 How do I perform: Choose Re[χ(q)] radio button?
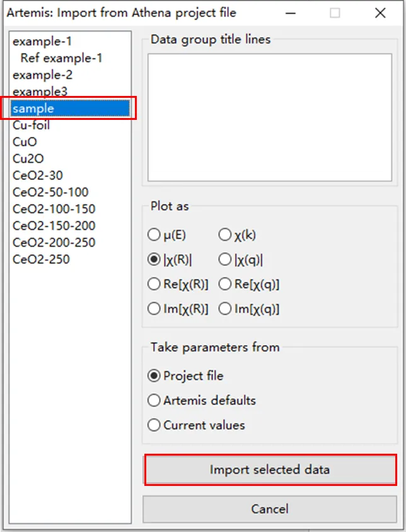(x=225, y=284)
